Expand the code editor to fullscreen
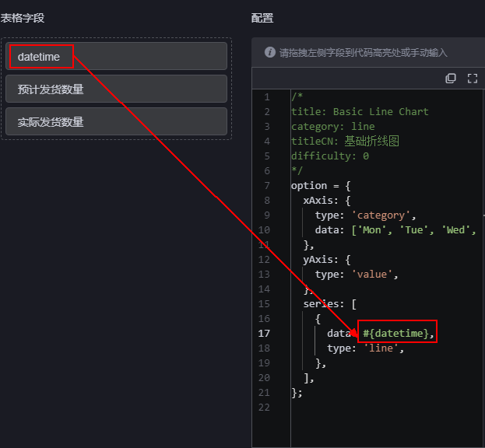 point(473,79)
